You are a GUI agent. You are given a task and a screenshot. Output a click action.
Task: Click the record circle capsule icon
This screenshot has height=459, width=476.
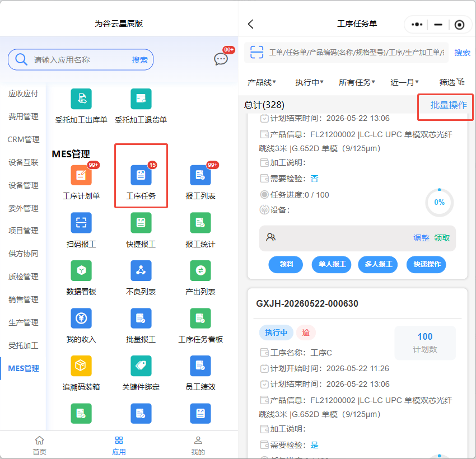click(459, 25)
